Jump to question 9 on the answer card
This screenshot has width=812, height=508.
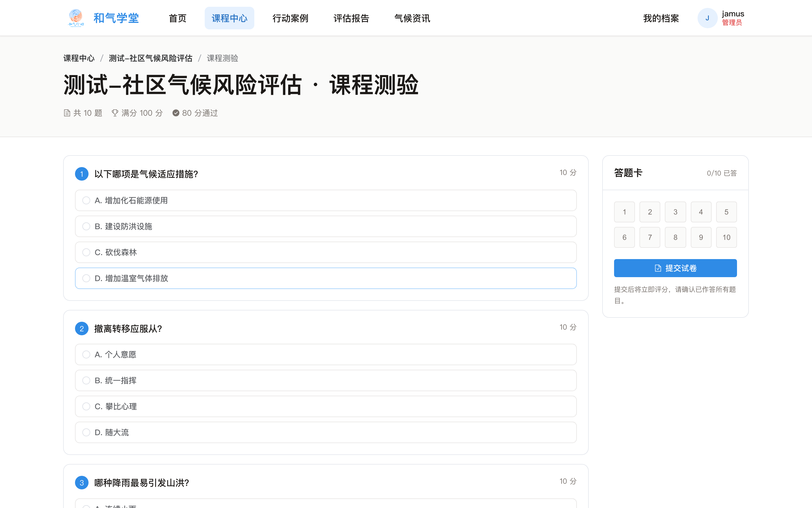click(x=701, y=237)
